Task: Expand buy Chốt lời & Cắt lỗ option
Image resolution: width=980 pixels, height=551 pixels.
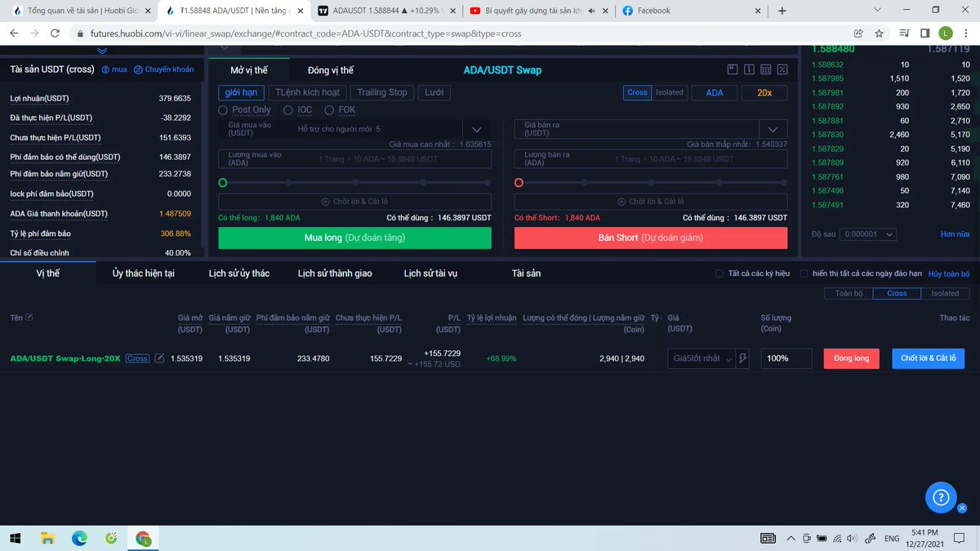Action: tap(354, 201)
